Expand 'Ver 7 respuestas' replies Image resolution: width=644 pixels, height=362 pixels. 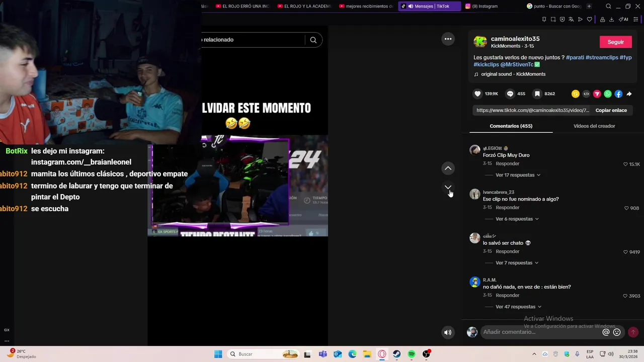coord(517,263)
